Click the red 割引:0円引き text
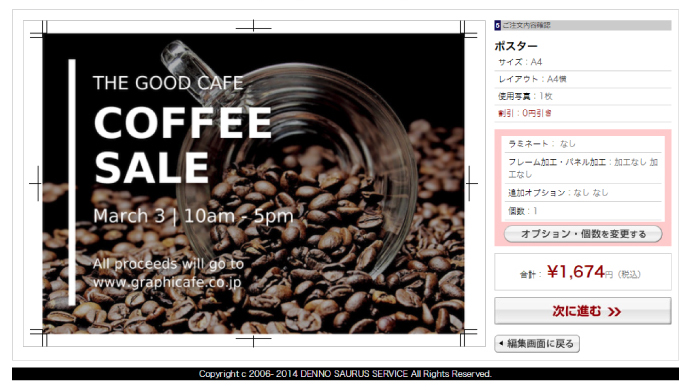The width and height of the screenshot is (690, 390). [x=525, y=113]
